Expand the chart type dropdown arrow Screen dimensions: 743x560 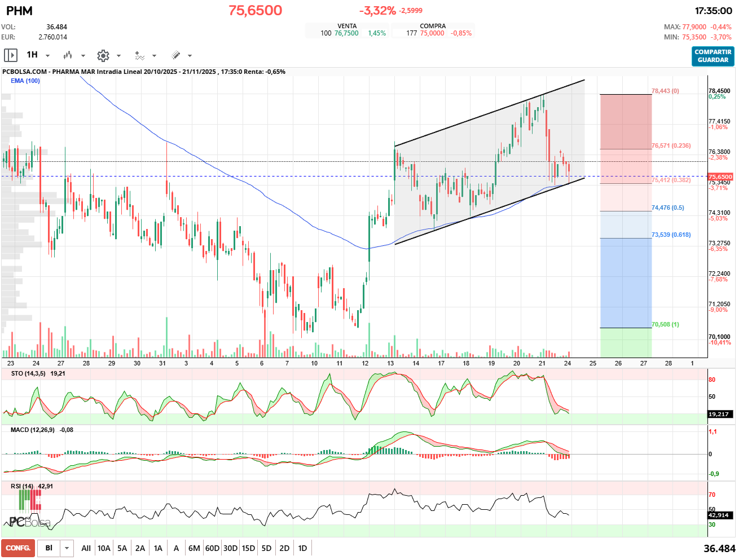[83, 56]
